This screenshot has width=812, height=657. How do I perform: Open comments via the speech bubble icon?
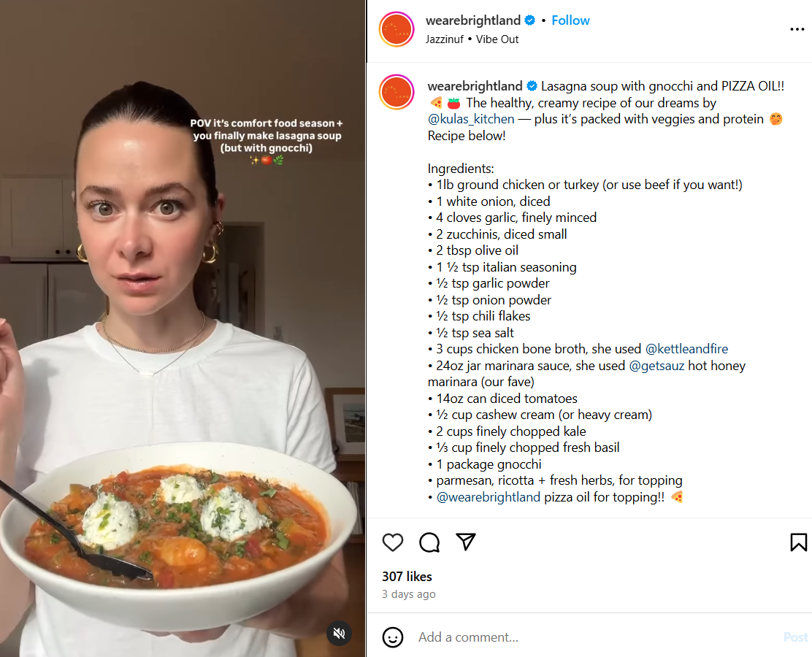tap(429, 542)
